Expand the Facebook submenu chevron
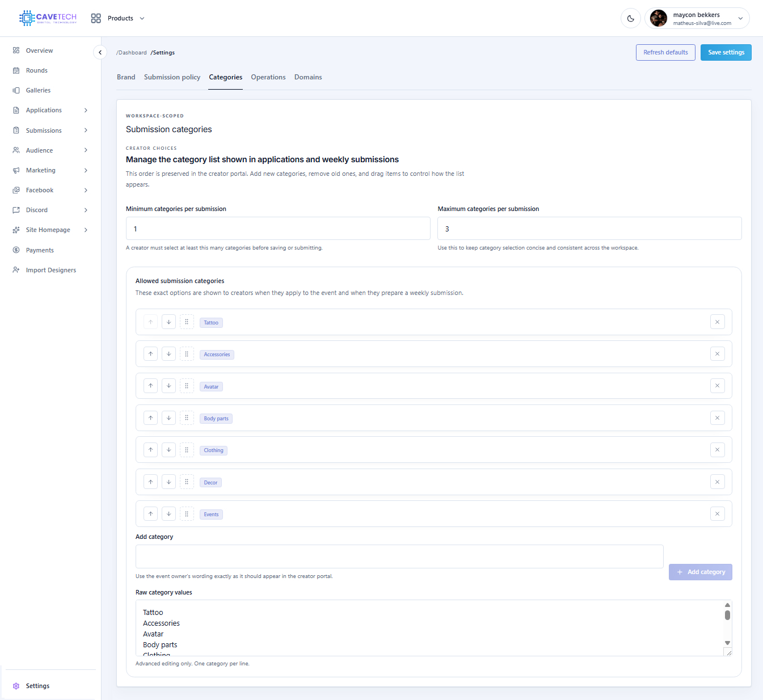The width and height of the screenshot is (763, 700). [x=86, y=190]
